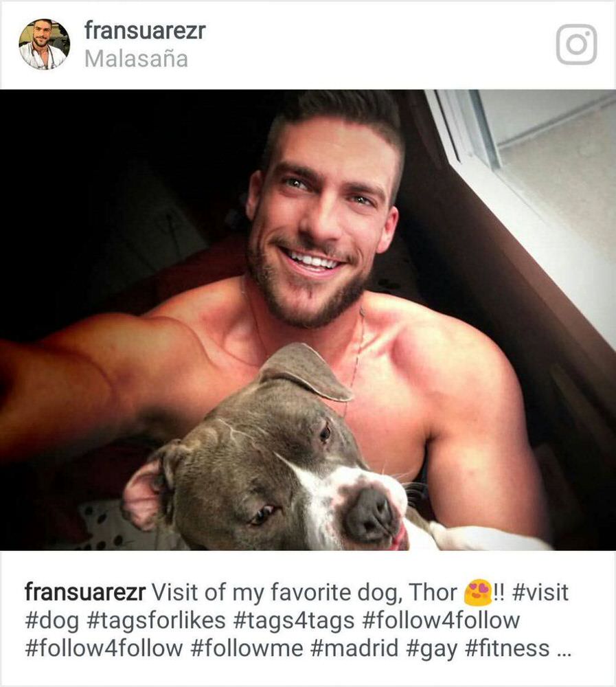
Task: Open the #madrid hashtag
Action: pyautogui.click(x=354, y=649)
